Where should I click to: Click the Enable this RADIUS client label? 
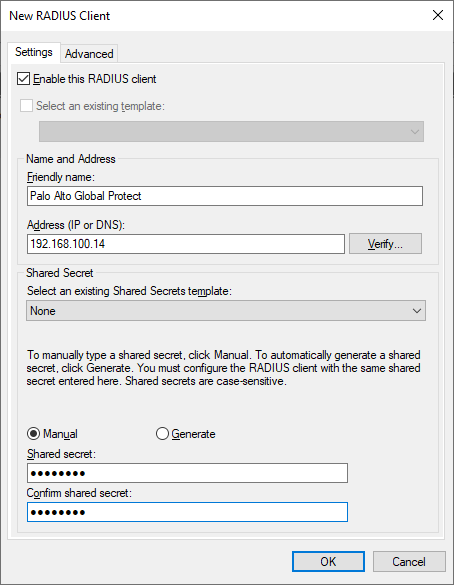click(95, 79)
